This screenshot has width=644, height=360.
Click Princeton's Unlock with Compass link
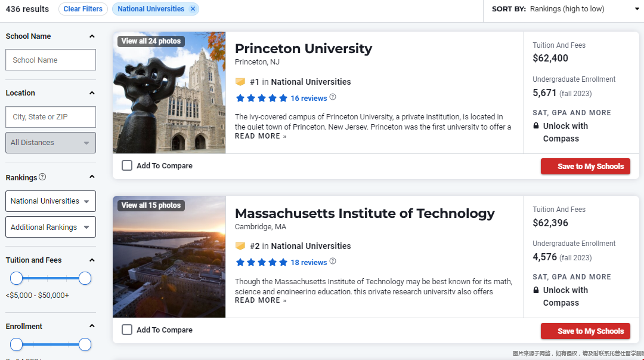565,132
